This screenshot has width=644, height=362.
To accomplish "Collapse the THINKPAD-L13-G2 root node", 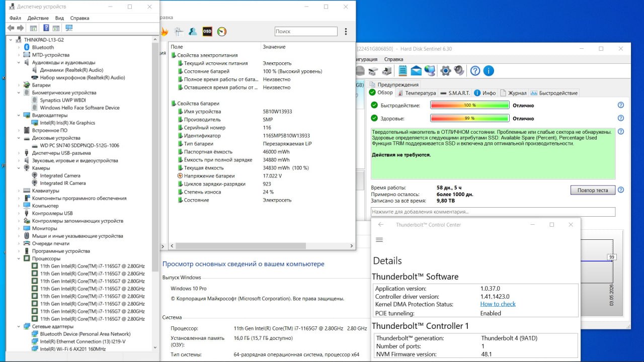I will [x=11, y=39].
